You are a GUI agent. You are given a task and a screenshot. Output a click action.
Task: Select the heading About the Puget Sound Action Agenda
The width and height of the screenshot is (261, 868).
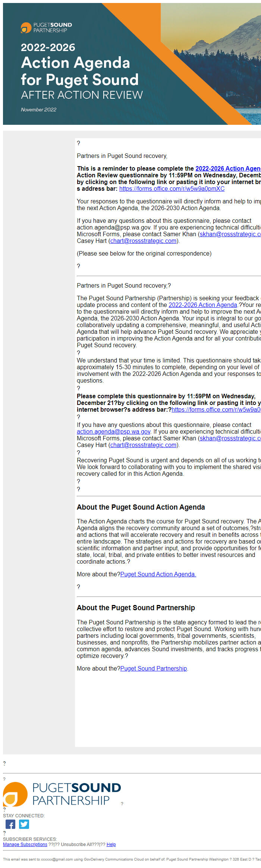coord(141,507)
